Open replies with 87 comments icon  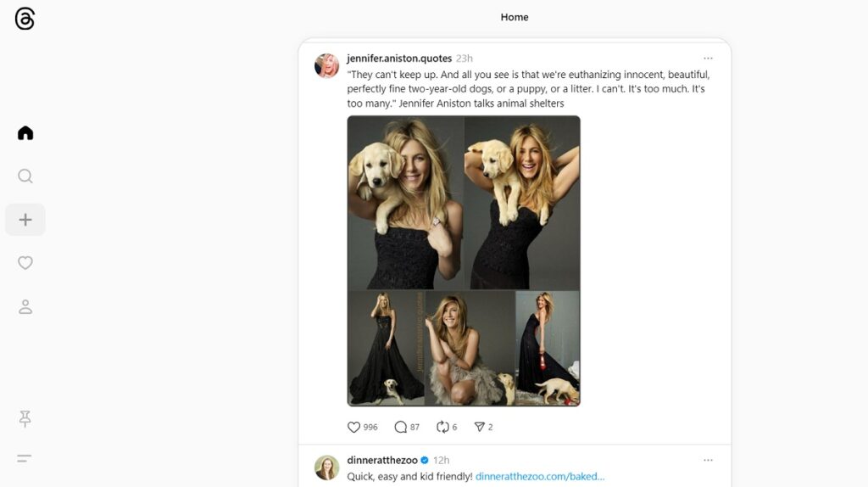pos(401,427)
